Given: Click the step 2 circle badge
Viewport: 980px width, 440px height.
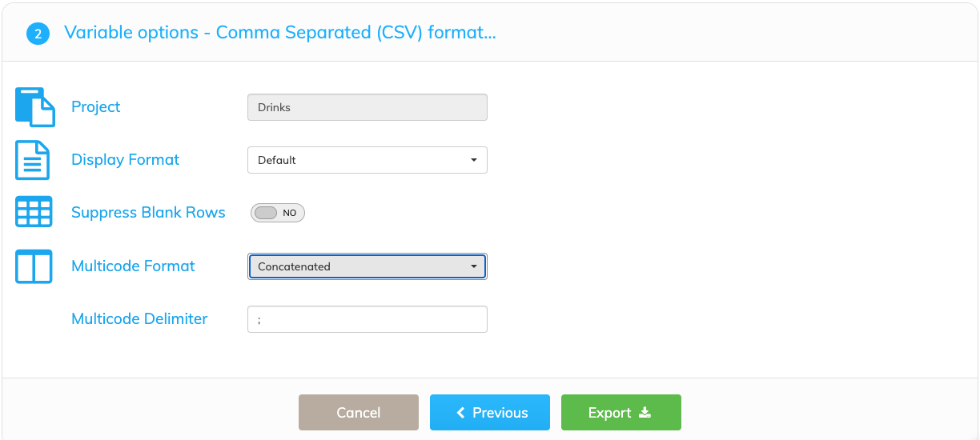Looking at the screenshot, I should click(x=38, y=34).
